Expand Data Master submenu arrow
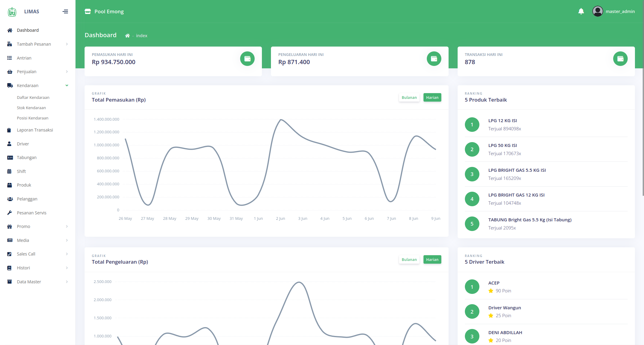644x345 pixels. click(x=67, y=282)
